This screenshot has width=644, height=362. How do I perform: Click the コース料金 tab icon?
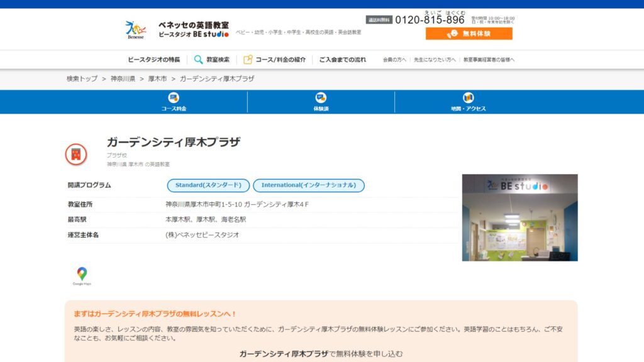click(174, 97)
